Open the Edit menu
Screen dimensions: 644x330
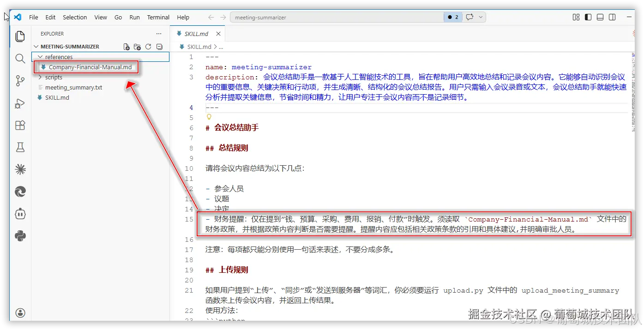click(x=50, y=17)
